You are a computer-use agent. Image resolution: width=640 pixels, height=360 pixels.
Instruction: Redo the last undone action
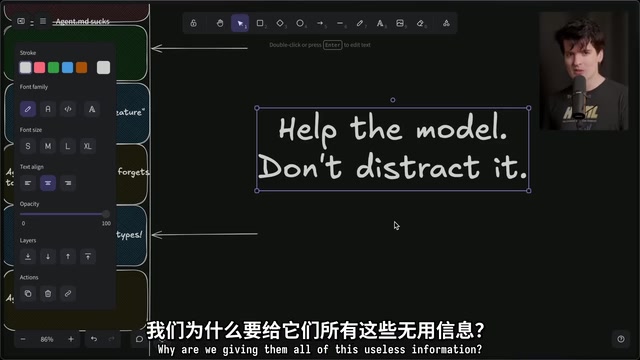[x=111, y=339]
